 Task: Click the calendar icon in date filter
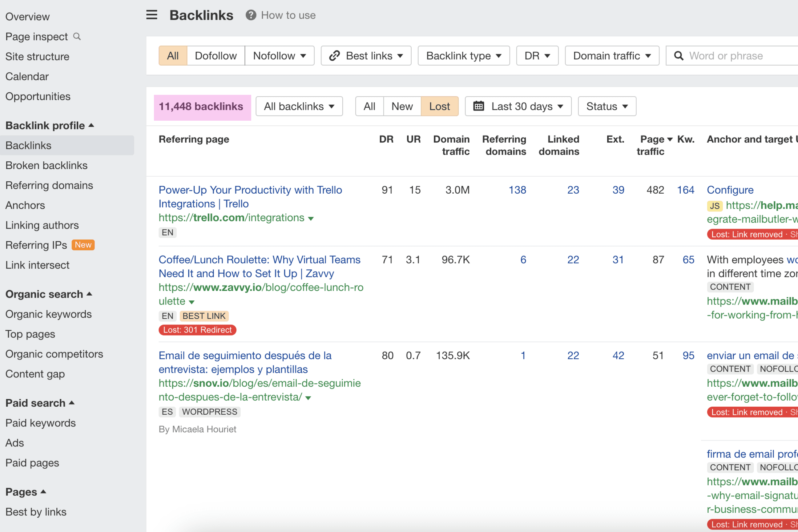point(479,106)
